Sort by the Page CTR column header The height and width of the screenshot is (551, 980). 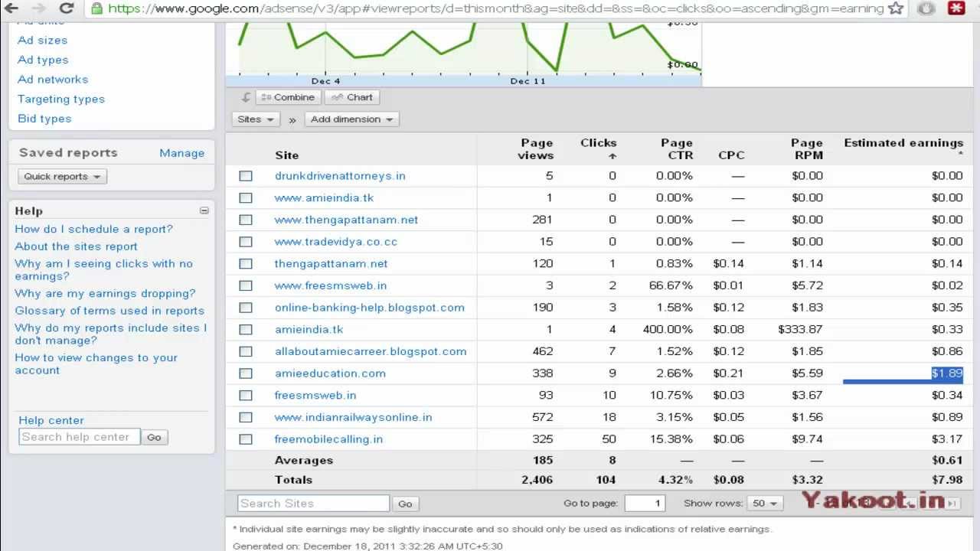[x=677, y=149]
